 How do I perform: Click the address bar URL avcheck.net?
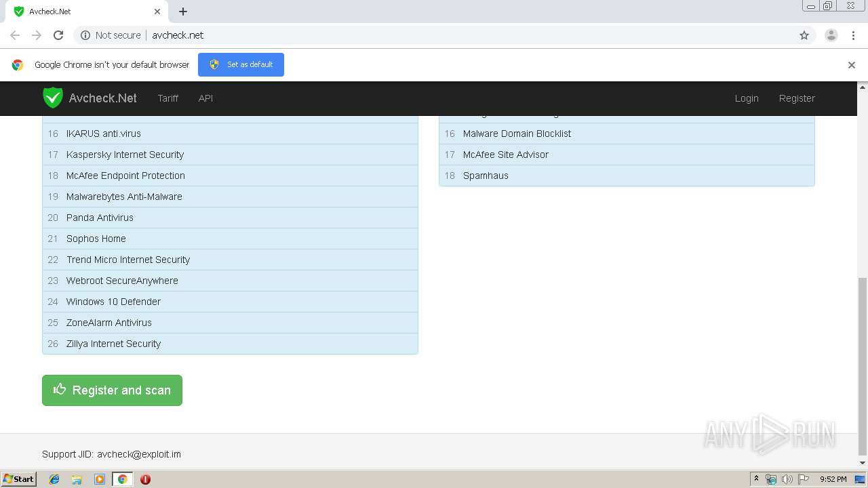(178, 35)
